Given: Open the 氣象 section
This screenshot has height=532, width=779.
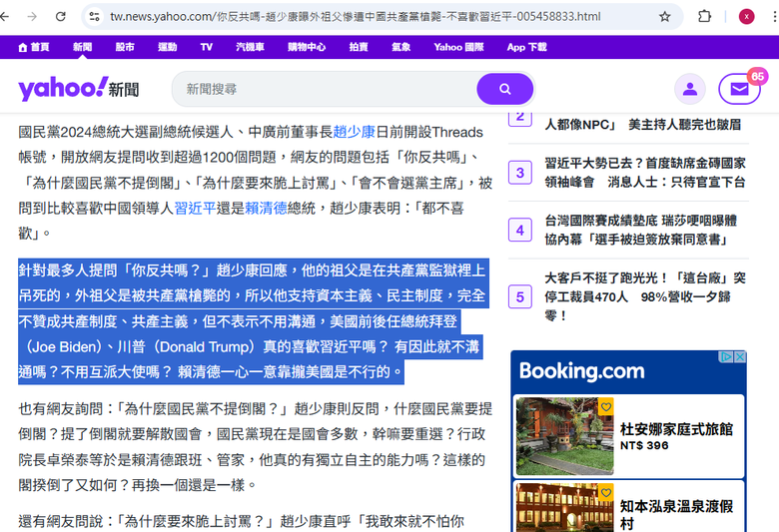Looking at the screenshot, I should coord(400,47).
